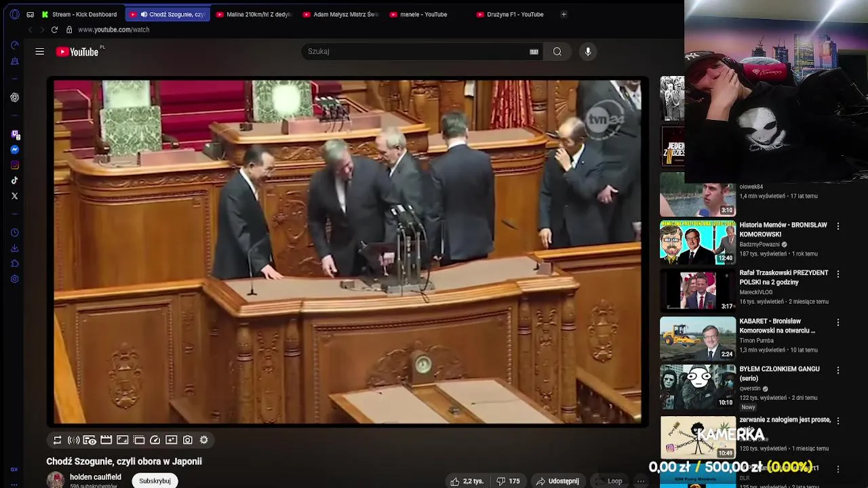Click the video player to pause
This screenshot has width=868, height=488.
click(x=347, y=252)
